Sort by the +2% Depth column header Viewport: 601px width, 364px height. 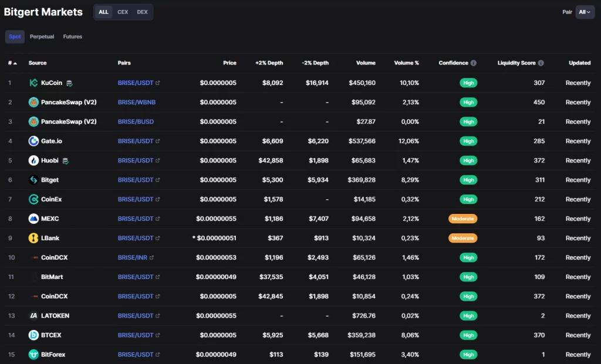pyautogui.click(x=269, y=63)
